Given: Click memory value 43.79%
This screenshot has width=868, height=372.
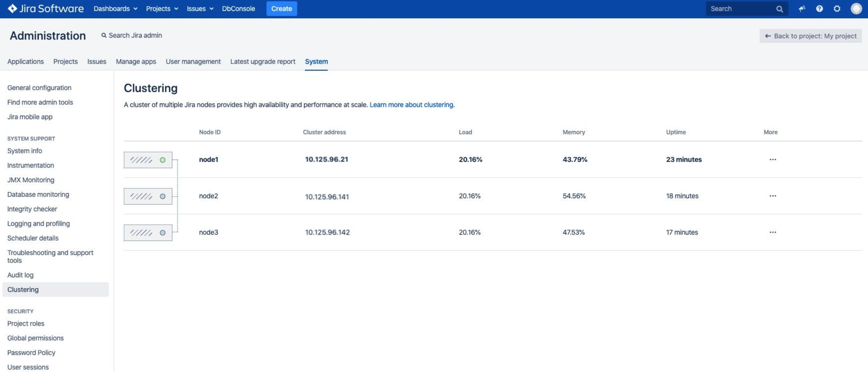Looking at the screenshot, I should click(x=575, y=160).
